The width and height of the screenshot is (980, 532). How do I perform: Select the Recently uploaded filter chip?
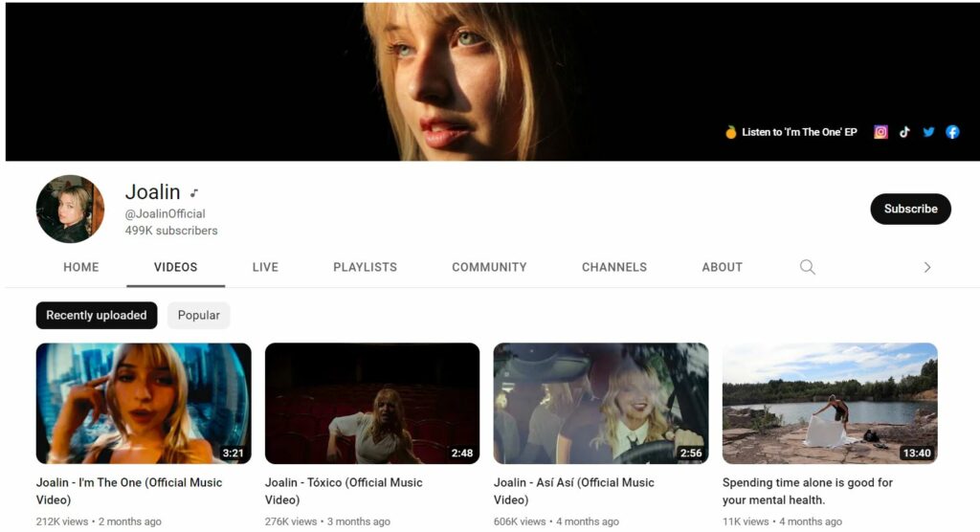tap(97, 315)
